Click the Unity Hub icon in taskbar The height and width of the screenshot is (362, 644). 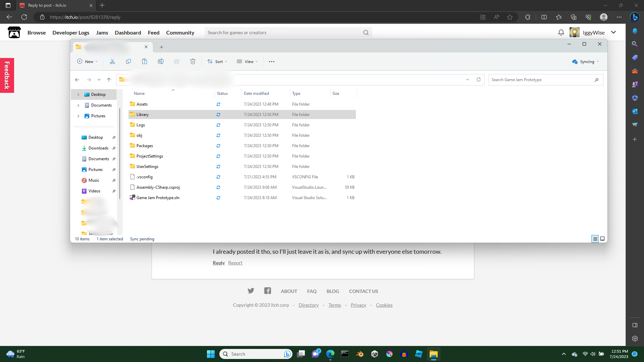click(x=374, y=354)
